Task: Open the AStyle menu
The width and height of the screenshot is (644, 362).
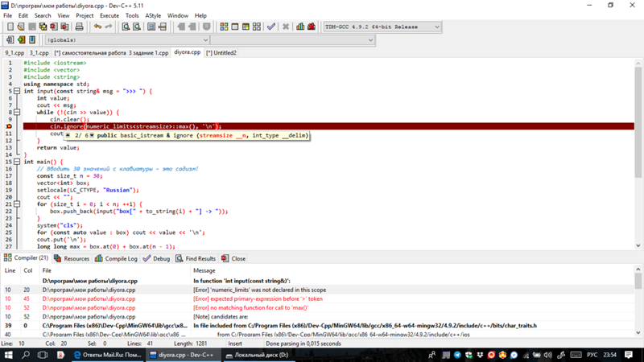Action: point(153,15)
